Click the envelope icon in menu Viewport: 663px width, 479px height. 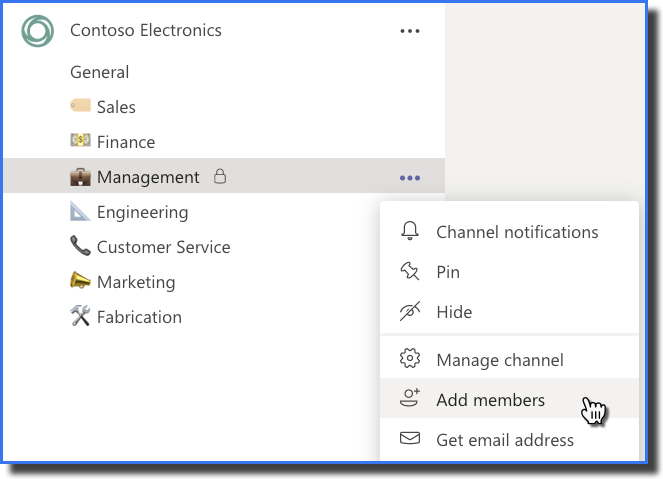pyautogui.click(x=410, y=438)
